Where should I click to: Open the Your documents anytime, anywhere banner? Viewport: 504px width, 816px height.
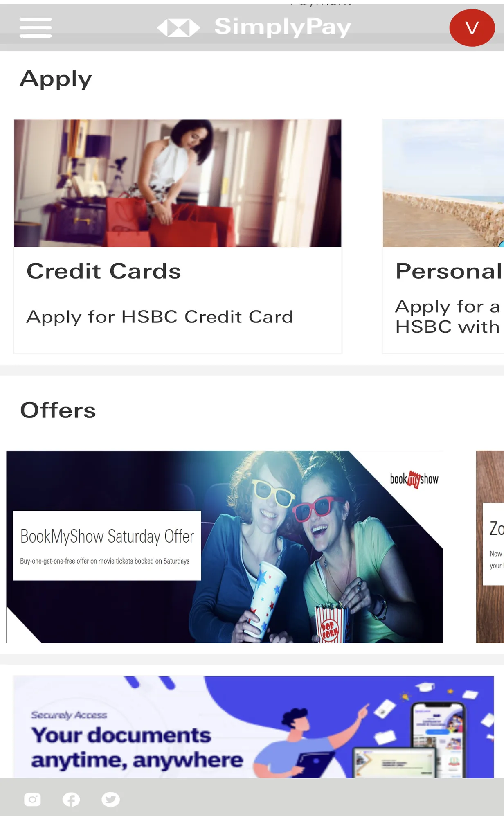point(254,727)
